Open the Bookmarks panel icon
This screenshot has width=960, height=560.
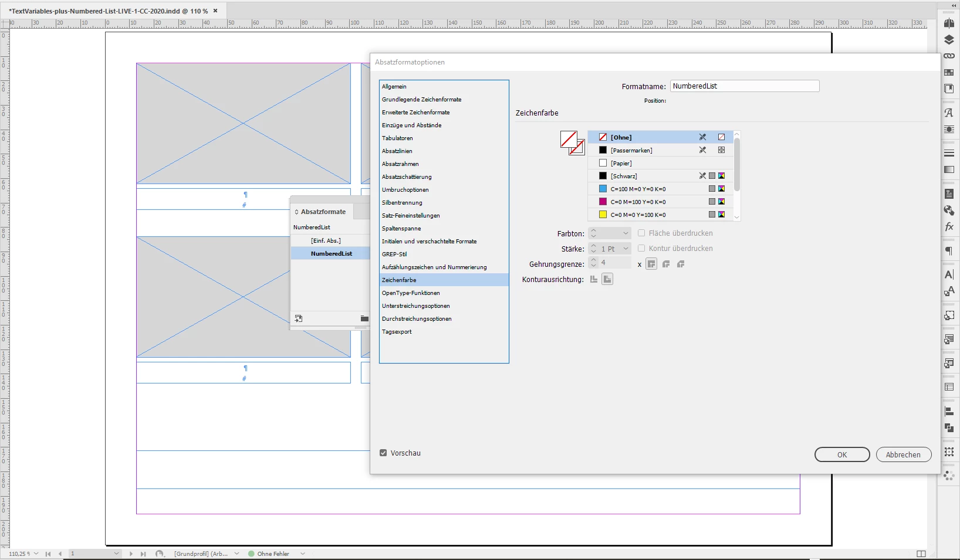point(949,89)
